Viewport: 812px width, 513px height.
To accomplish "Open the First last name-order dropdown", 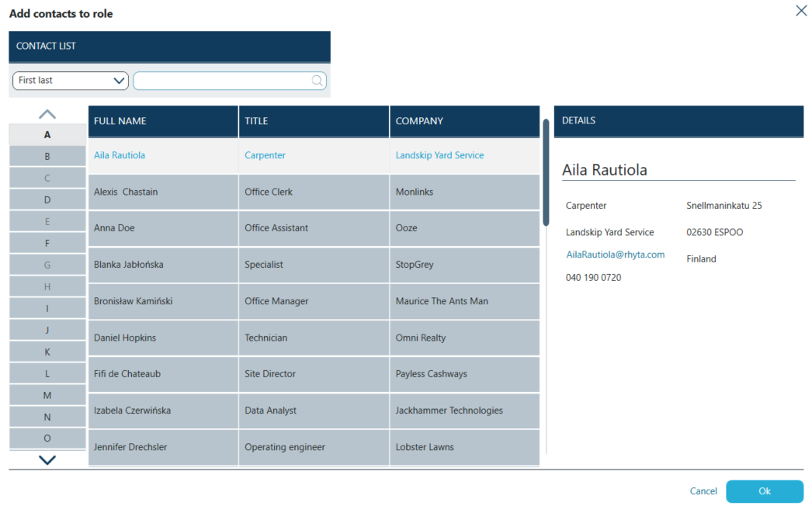I will tap(71, 81).
